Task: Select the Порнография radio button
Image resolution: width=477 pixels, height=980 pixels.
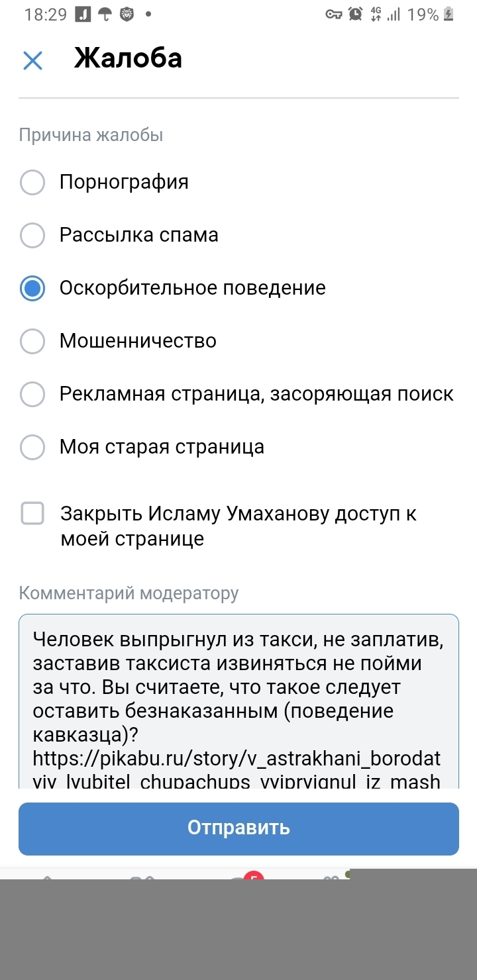Action: click(32, 182)
